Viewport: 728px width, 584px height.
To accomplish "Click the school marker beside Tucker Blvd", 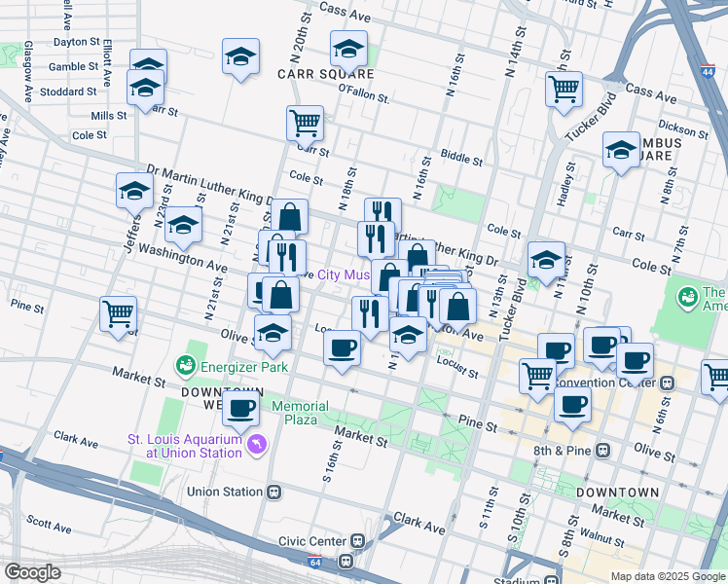I will 547,260.
